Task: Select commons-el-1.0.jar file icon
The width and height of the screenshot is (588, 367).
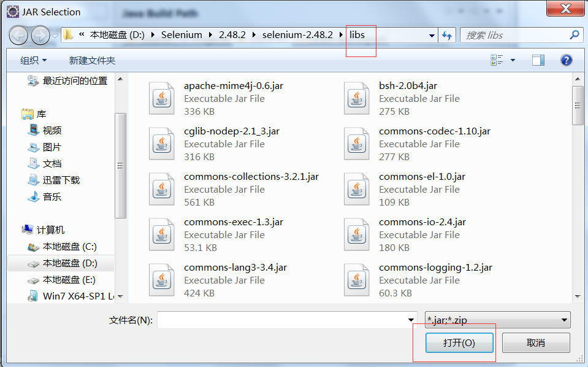Action: coord(357,189)
